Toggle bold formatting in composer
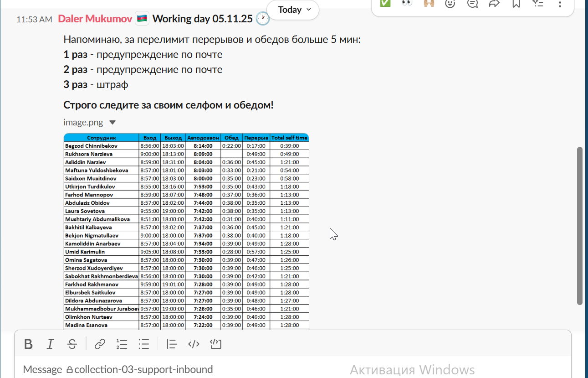 pos(28,344)
